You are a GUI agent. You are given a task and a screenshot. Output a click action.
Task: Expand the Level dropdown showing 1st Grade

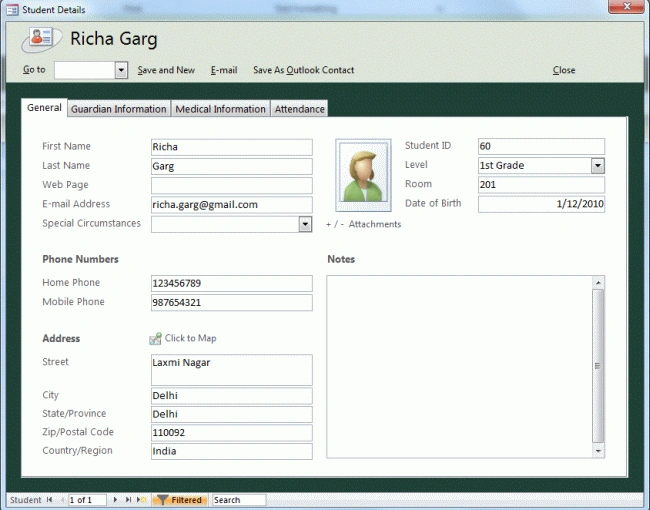coord(597,165)
